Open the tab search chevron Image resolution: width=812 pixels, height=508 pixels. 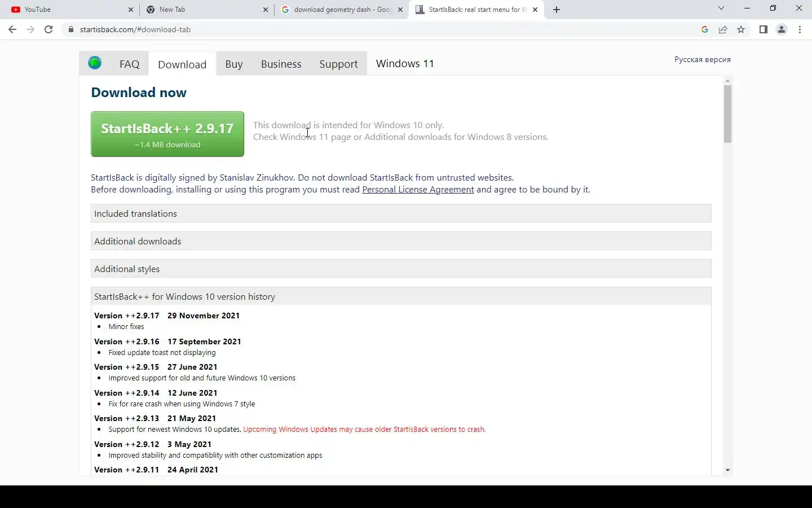(721, 8)
